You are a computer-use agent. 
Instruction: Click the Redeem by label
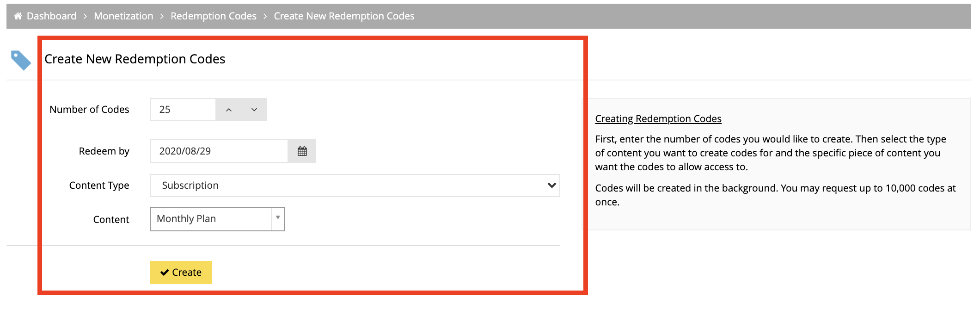104,151
